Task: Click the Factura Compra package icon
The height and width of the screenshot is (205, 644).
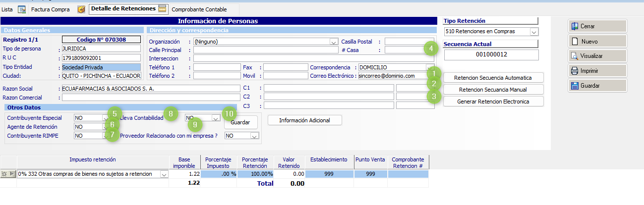Action: pos(81,9)
